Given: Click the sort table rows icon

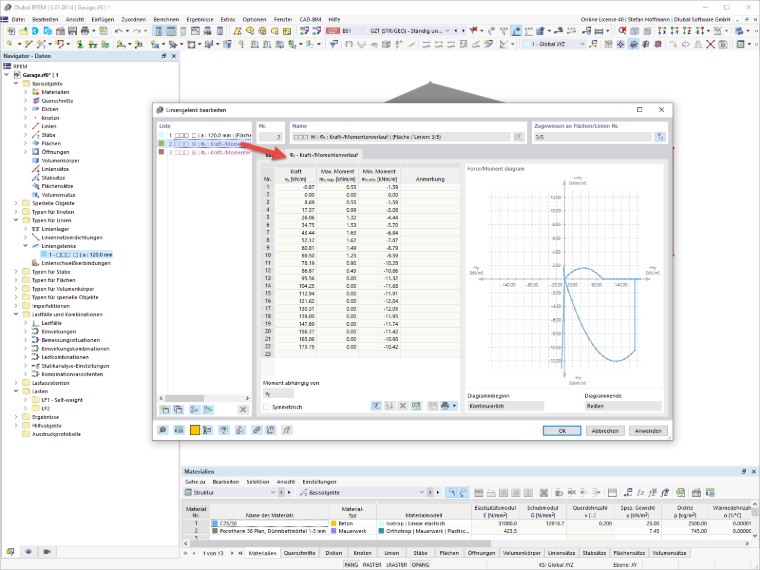Looking at the screenshot, I should point(389,406).
